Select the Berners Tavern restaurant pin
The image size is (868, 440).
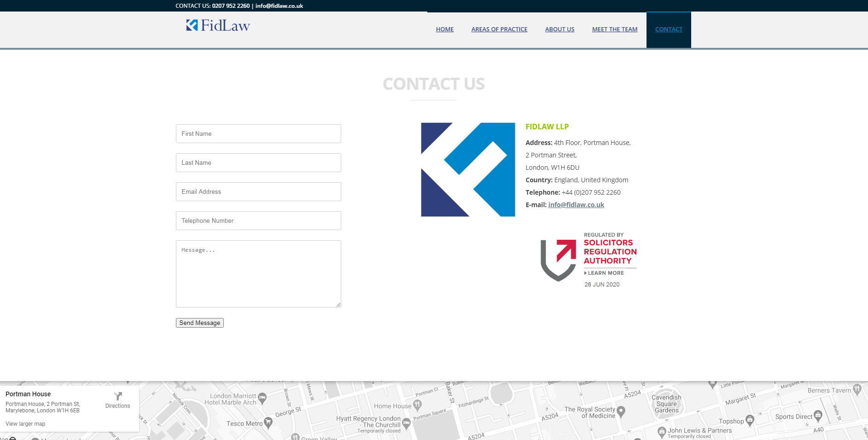coord(857,389)
